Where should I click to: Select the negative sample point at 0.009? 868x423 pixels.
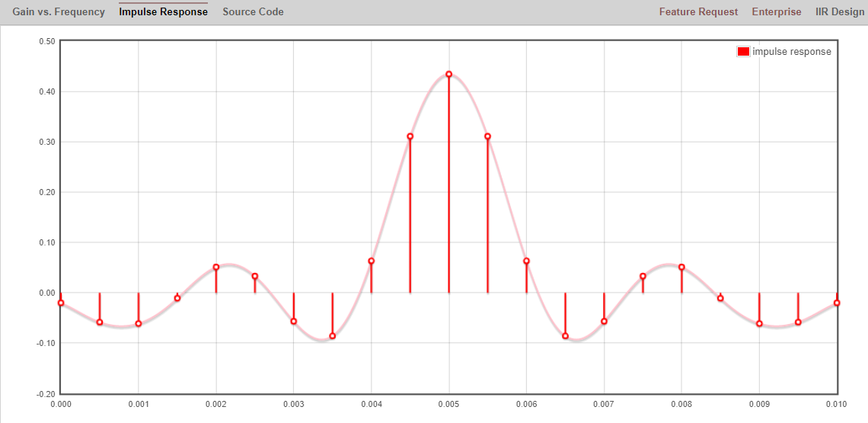(759, 324)
